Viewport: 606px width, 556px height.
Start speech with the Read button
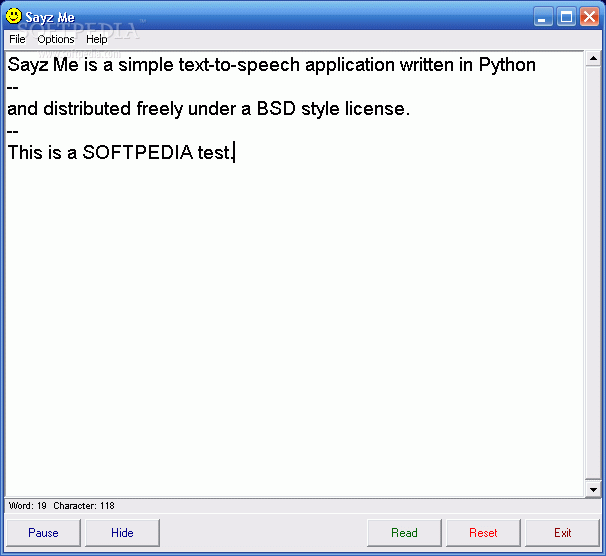coord(404,533)
